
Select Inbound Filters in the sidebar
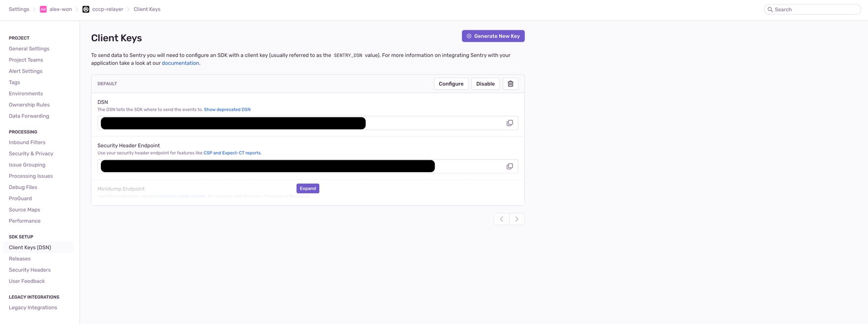(27, 142)
